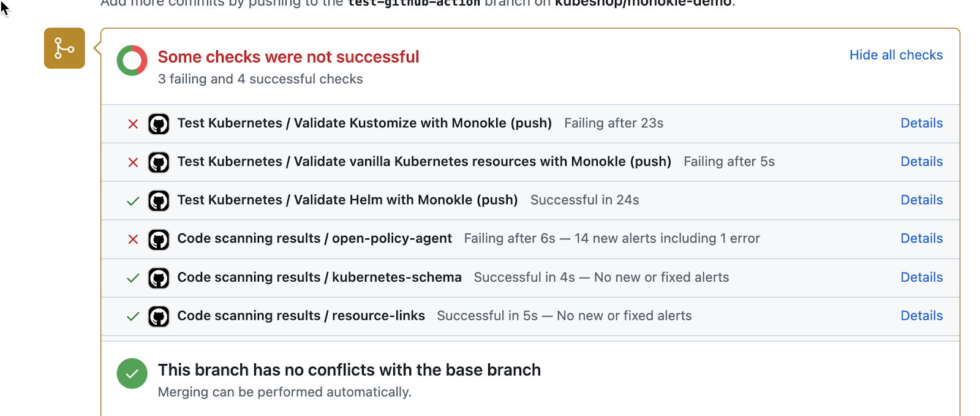Click the merge branch icon badge
This screenshot has width=980, height=416.
click(64, 48)
